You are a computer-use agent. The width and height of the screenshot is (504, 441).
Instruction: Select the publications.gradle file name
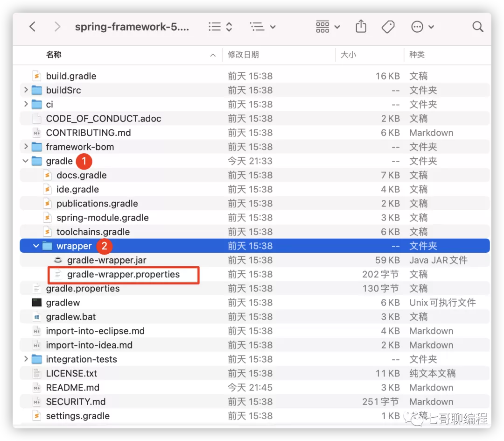pos(97,204)
